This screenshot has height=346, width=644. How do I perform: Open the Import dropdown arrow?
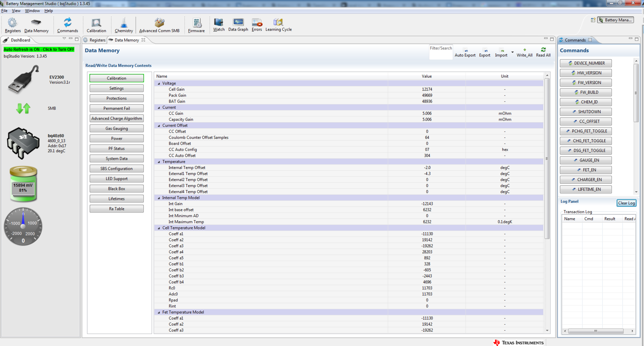pos(513,52)
